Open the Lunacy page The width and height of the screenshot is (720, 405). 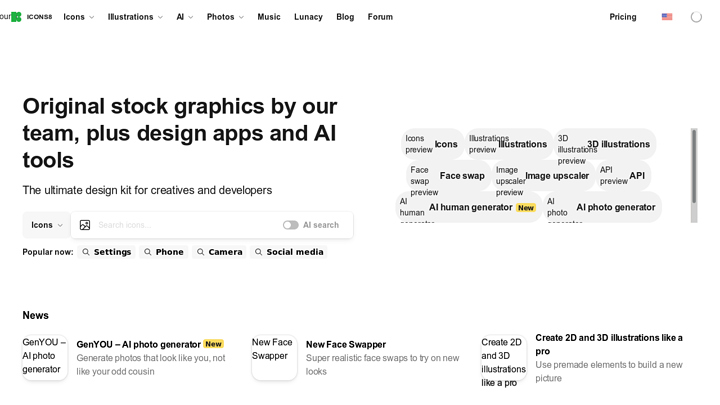tap(308, 17)
